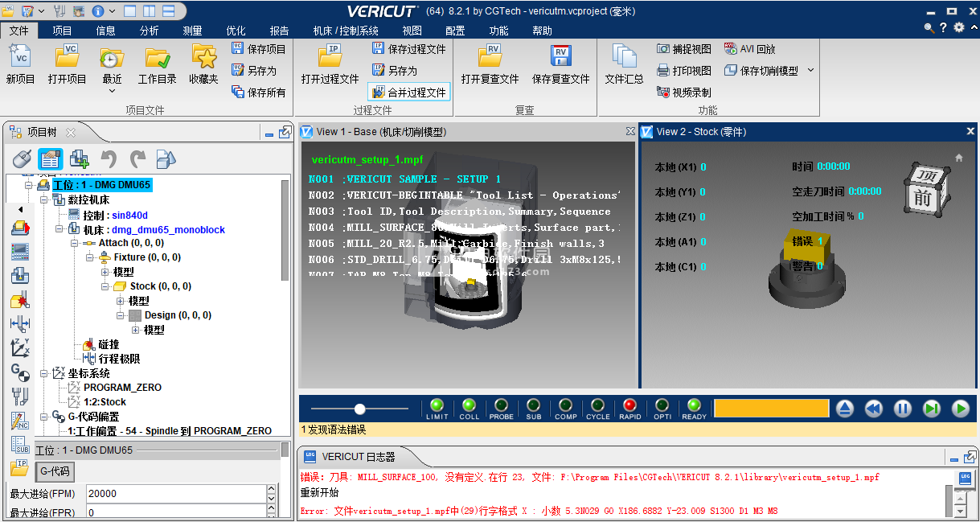Toggle the LIMIT indicator light
The width and height of the screenshot is (980, 522).
coord(437,405)
